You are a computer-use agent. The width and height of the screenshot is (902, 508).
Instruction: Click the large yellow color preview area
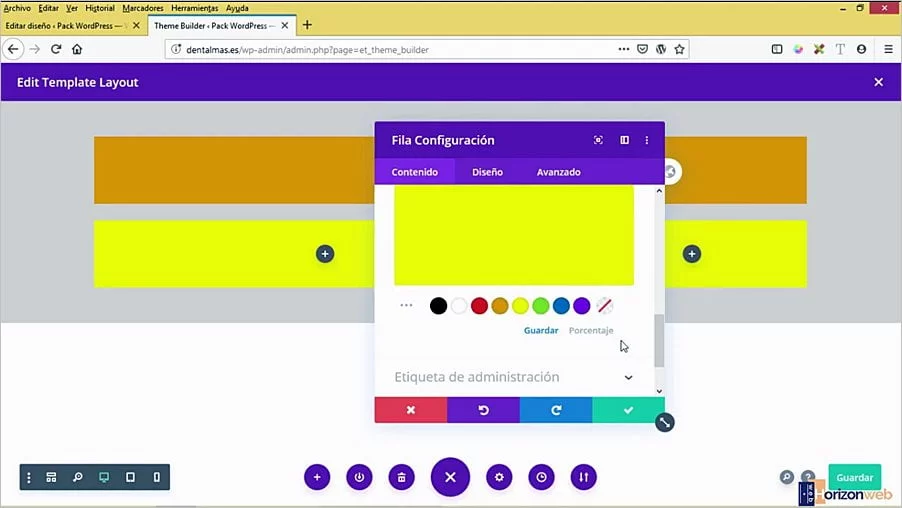(x=514, y=235)
